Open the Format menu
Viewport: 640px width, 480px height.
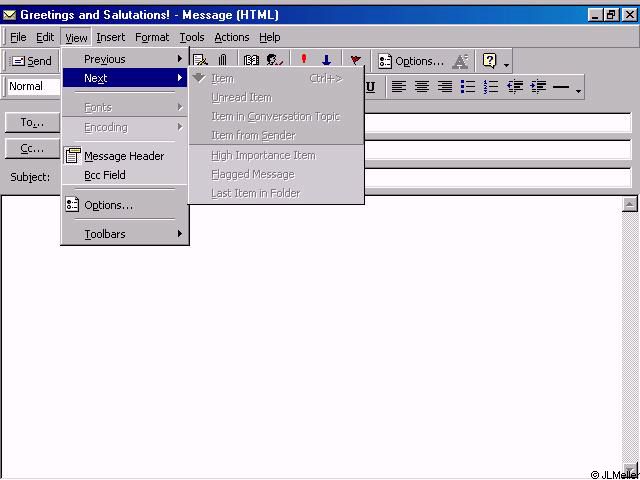(152, 37)
